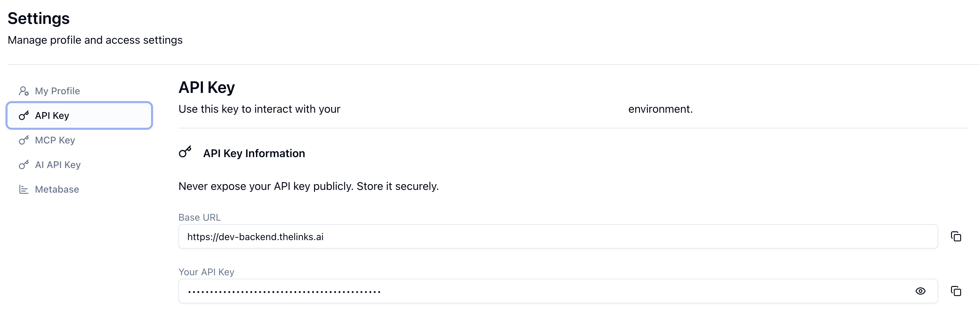Viewport: 980px width, 332px height.
Task: Click the key icon next to MCP Key
Action: pyautogui.click(x=24, y=140)
